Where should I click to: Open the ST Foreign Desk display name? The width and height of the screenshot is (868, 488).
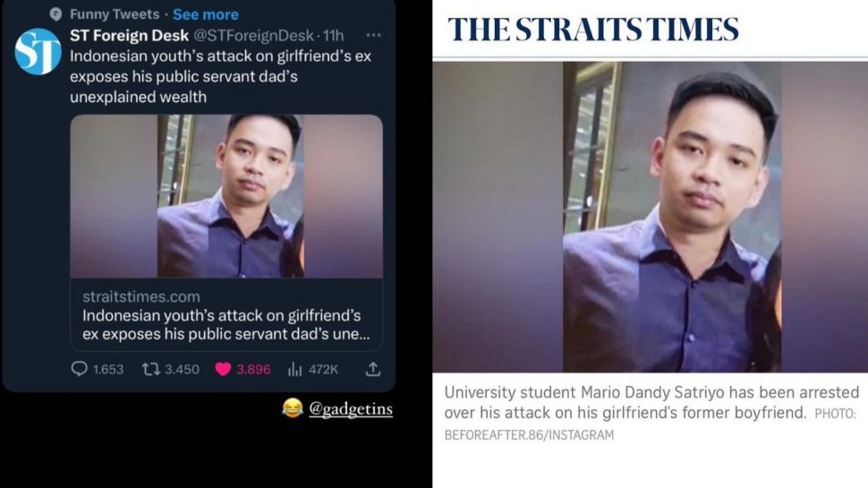click(x=129, y=36)
